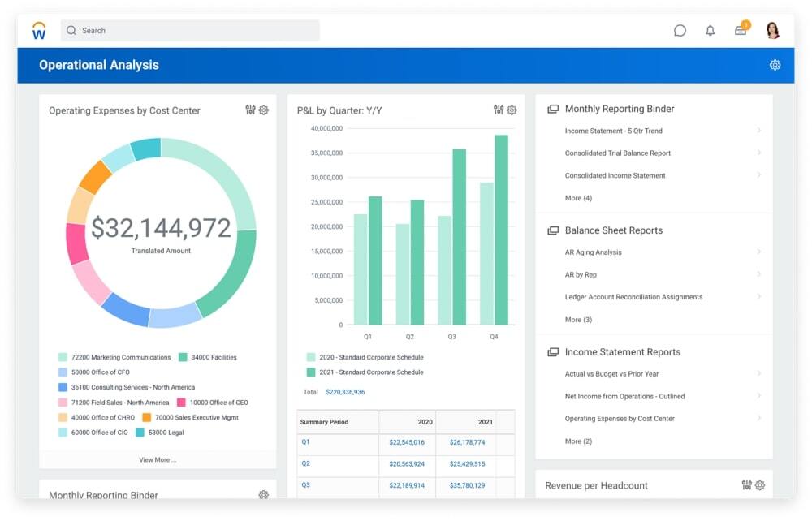
Task: Open AR by Rep report
Action: 581,275
